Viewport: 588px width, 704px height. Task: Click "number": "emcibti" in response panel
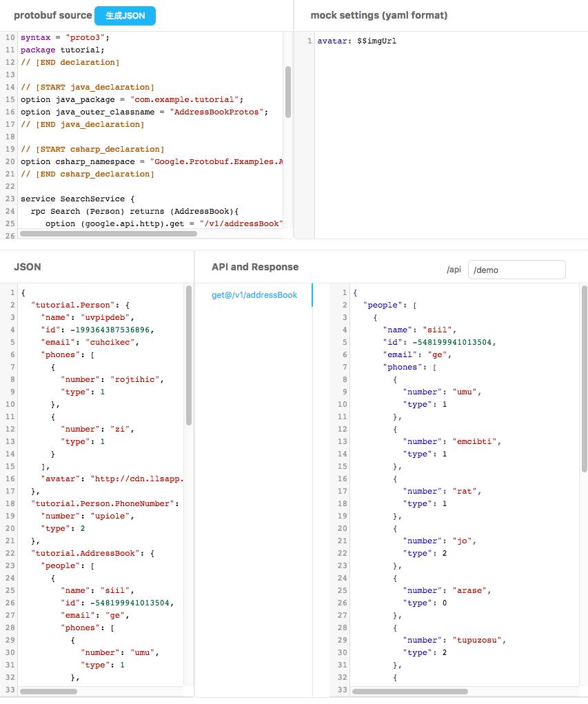pos(452,441)
